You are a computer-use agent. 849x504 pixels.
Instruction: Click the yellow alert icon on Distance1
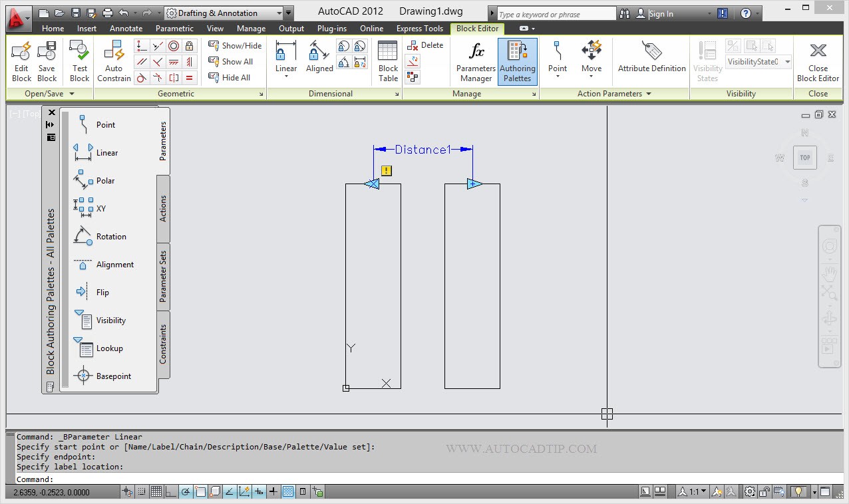(x=387, y=171)
